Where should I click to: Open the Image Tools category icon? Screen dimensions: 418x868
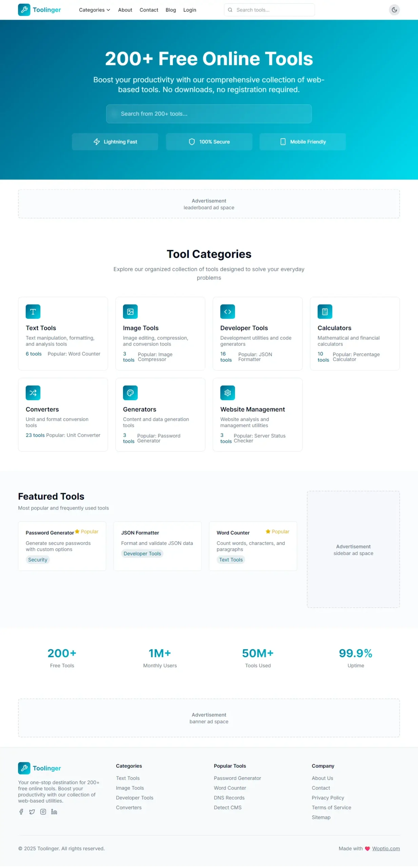[x=130, y=312]
